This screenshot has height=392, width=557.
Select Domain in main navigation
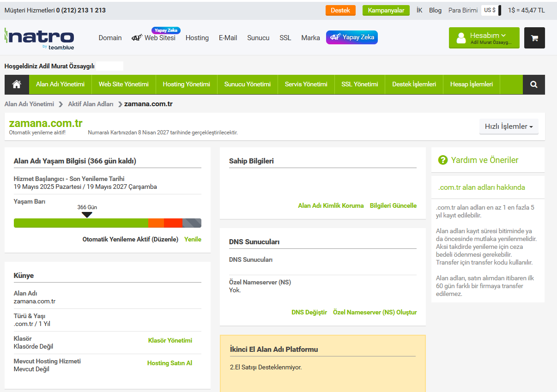(x=110, y=38)
